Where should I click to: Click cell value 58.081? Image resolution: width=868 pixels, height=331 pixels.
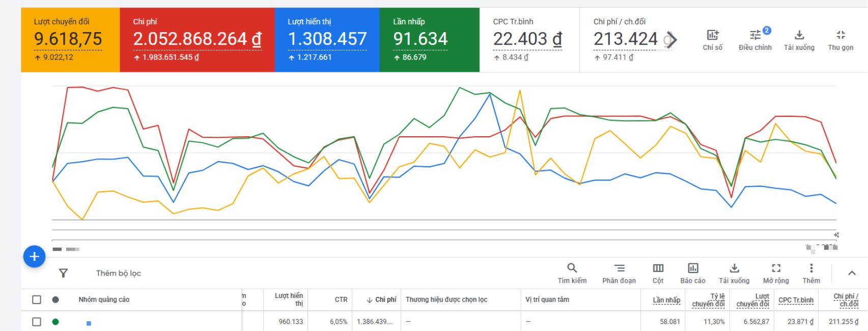[670, 322]
